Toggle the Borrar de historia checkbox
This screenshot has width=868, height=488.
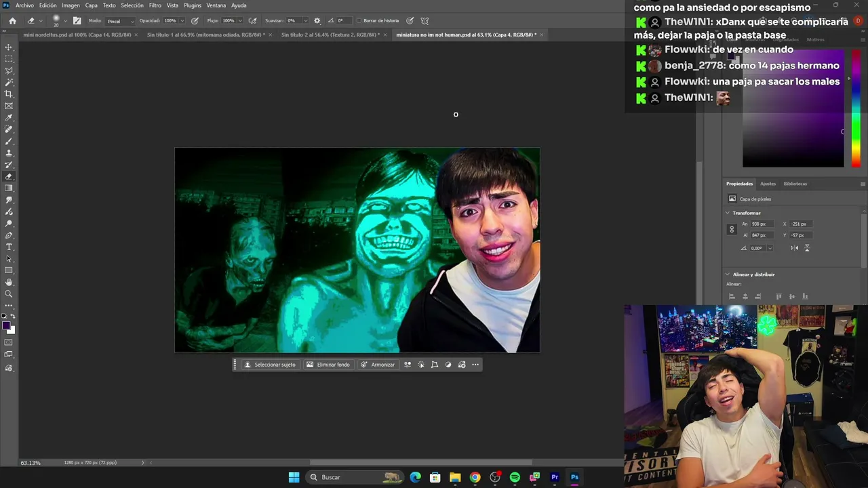(359, 20)
